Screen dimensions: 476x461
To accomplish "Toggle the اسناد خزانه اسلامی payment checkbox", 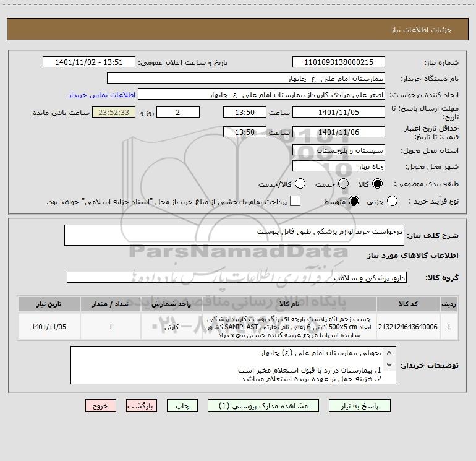I will 295,201.
